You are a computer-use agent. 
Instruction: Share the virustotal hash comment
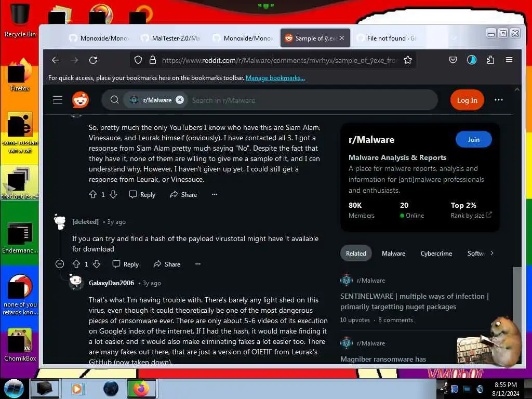(167, 264)
